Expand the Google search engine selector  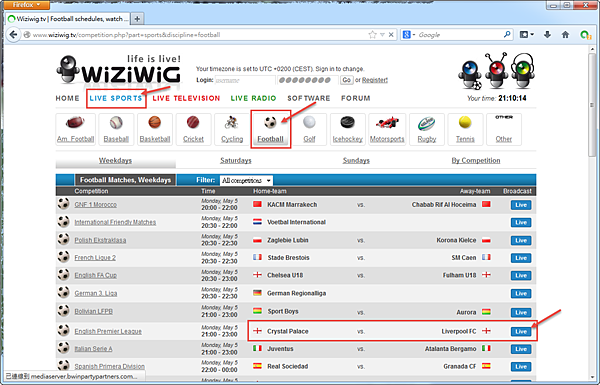point(409,35)
